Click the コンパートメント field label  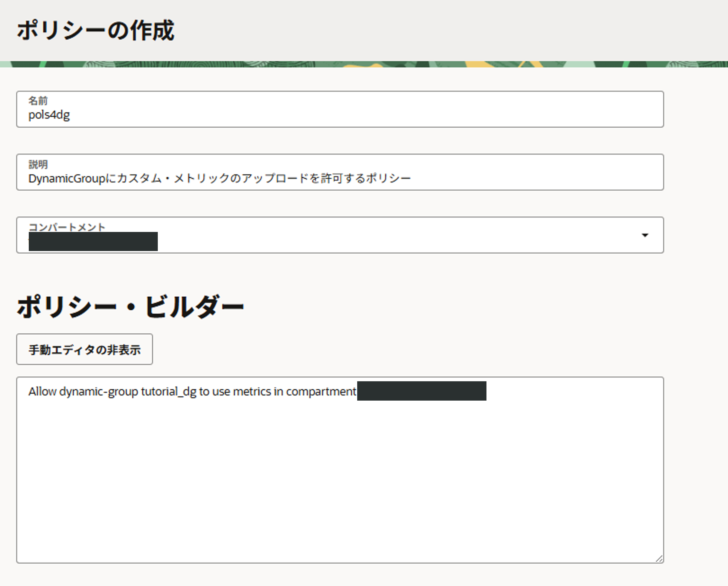point(67,227)
